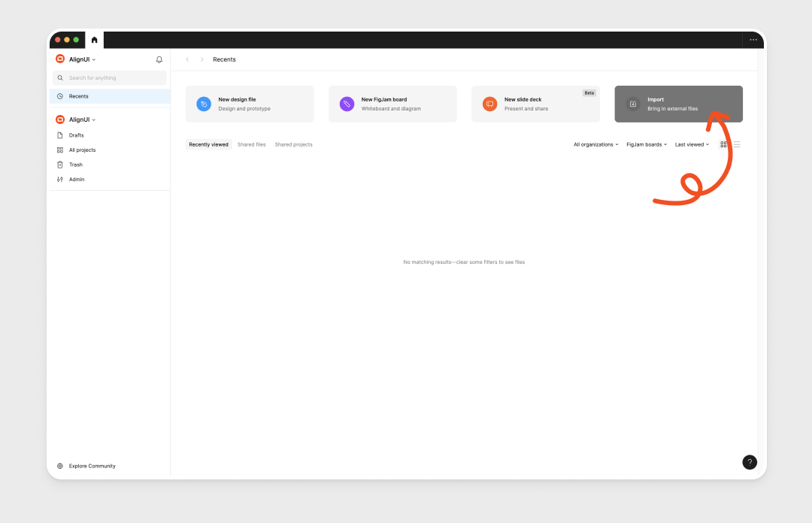Switch to list view
This screenshot has width=812, height=523.
coord(737,144)
